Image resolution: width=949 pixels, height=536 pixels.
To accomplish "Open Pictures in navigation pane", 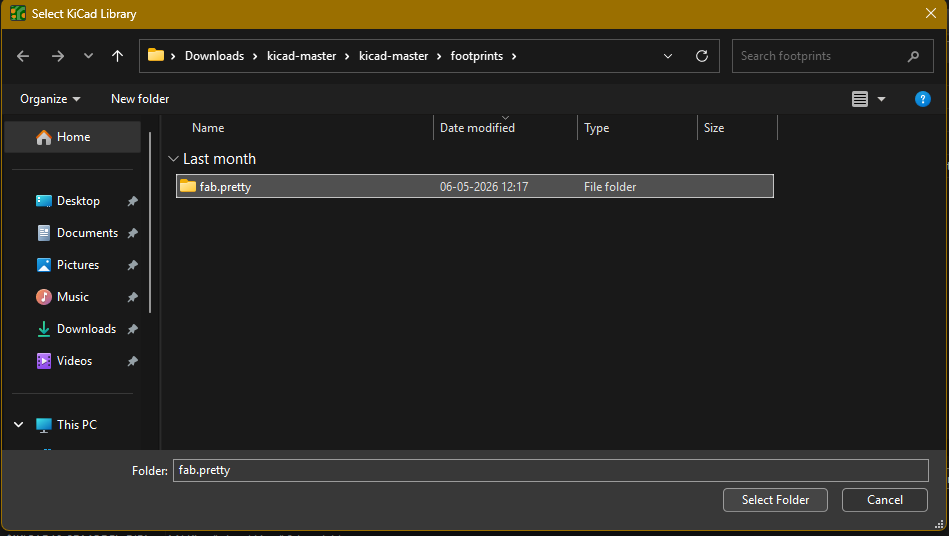I will 77,265.
